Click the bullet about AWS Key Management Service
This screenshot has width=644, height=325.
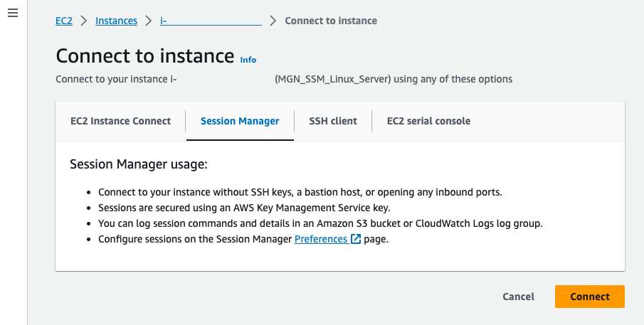tap(244, 208)
